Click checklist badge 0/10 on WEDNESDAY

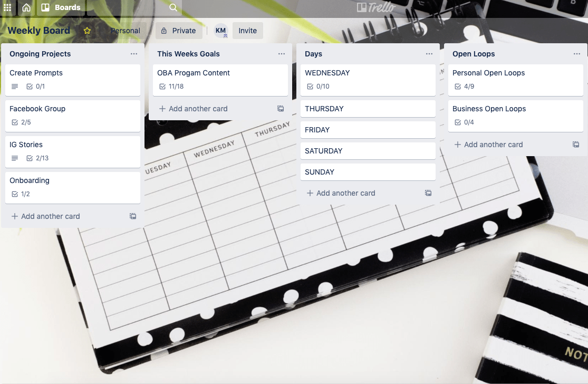pos(318,87)
